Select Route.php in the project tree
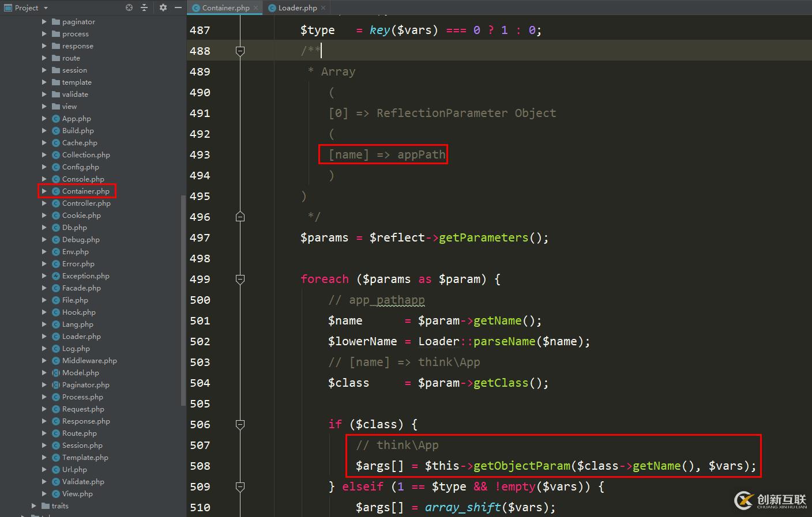The image size is (812, 517). click(x=79, y=433)
